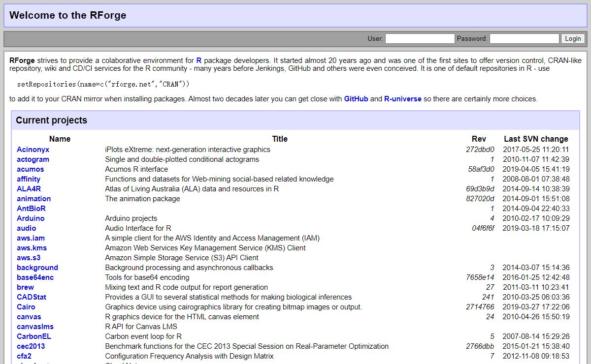Open the audio project link
This screenshot has width=591, height=364.
point(27,228)
